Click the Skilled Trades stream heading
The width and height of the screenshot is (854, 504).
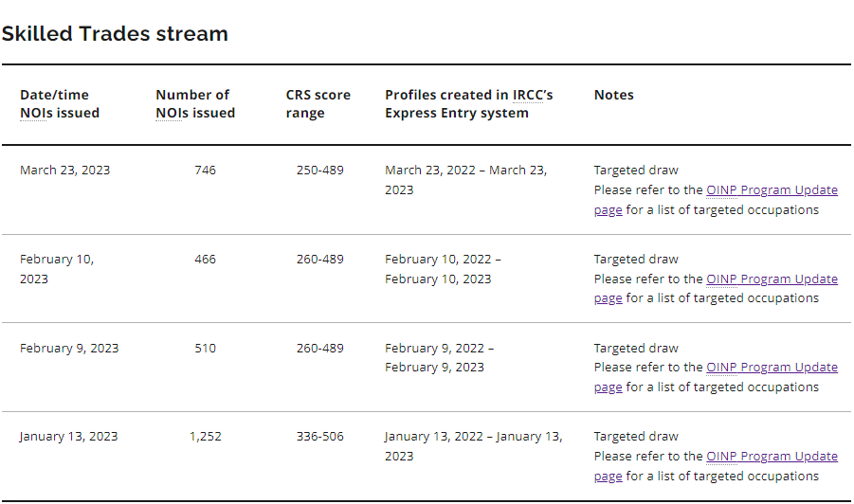tap(115, 34)
